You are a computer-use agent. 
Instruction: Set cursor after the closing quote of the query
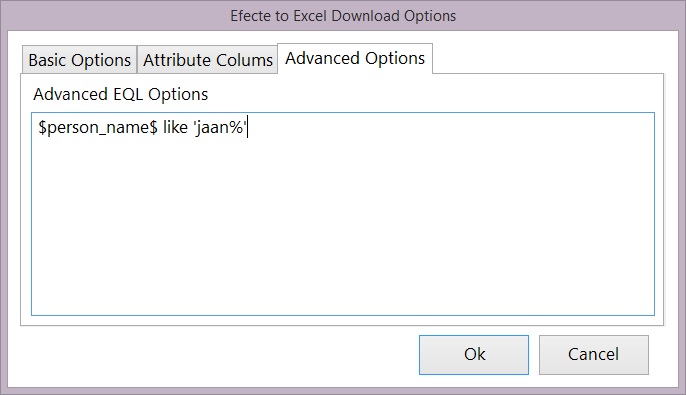point(248,127)
